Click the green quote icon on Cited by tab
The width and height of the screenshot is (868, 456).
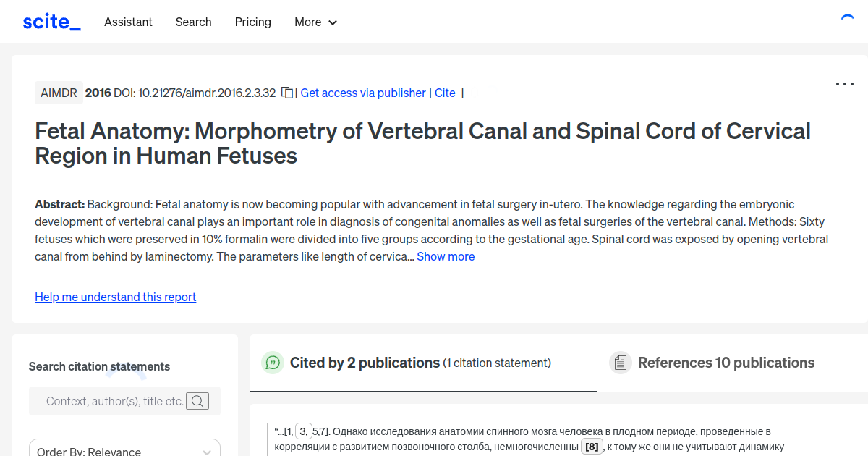point(273,363)
